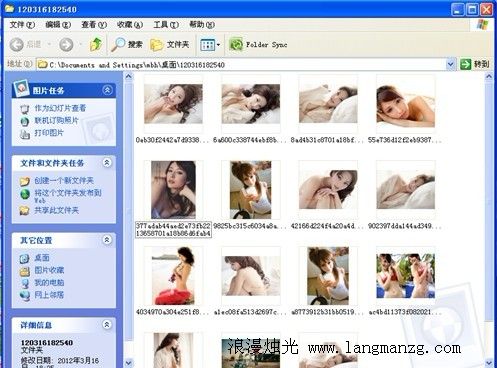Image resolution: width=497 pixels, height=368 pixels.
Task: Expand the address bar history dropdown
Action: pyautogui.click(x=451, y=64)
